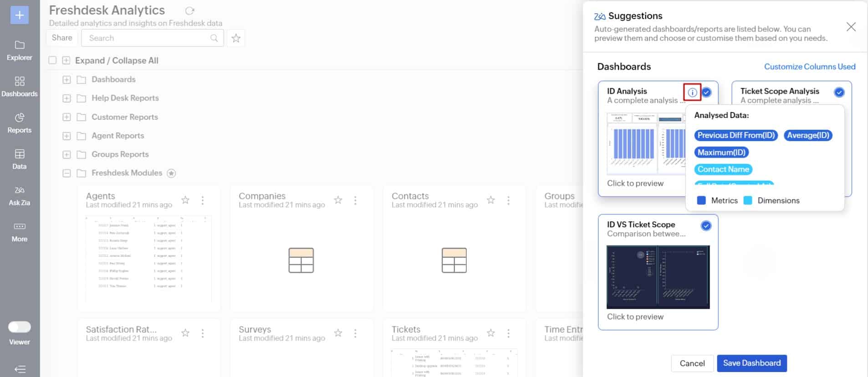This screenshot has height=377, width=868.
Task: Click the search magnifier icon
Action: tap(214, 38)
